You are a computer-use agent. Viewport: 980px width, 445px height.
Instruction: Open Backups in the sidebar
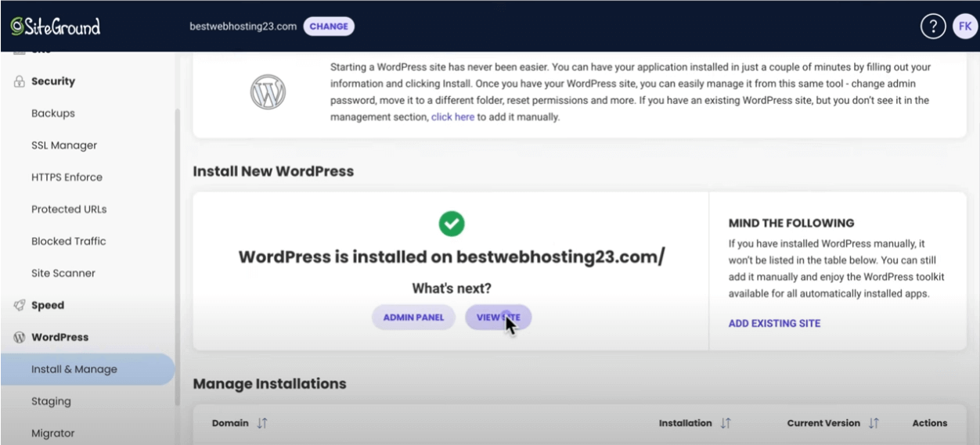click(x=53, y=113)
